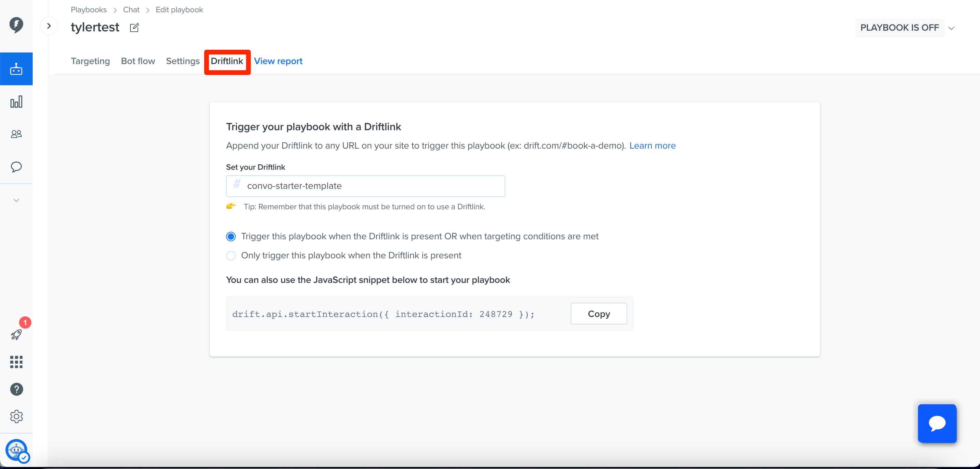Open the rocket icon with notification badge
Screen dimensions: 980x469
[16, 335]
